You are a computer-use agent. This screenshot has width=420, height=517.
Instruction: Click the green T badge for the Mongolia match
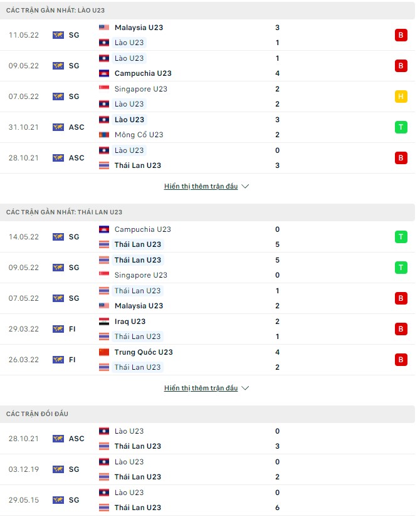[401, 127]
